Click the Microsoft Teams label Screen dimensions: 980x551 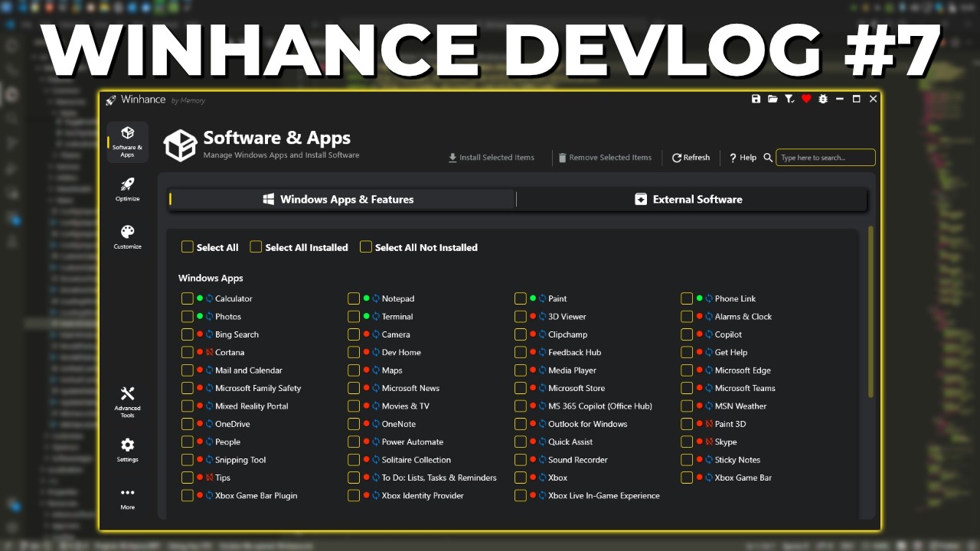[x=745, y=388]
